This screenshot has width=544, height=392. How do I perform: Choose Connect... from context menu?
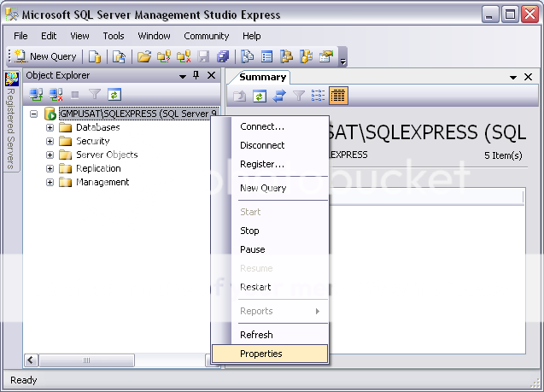[270, 126]
